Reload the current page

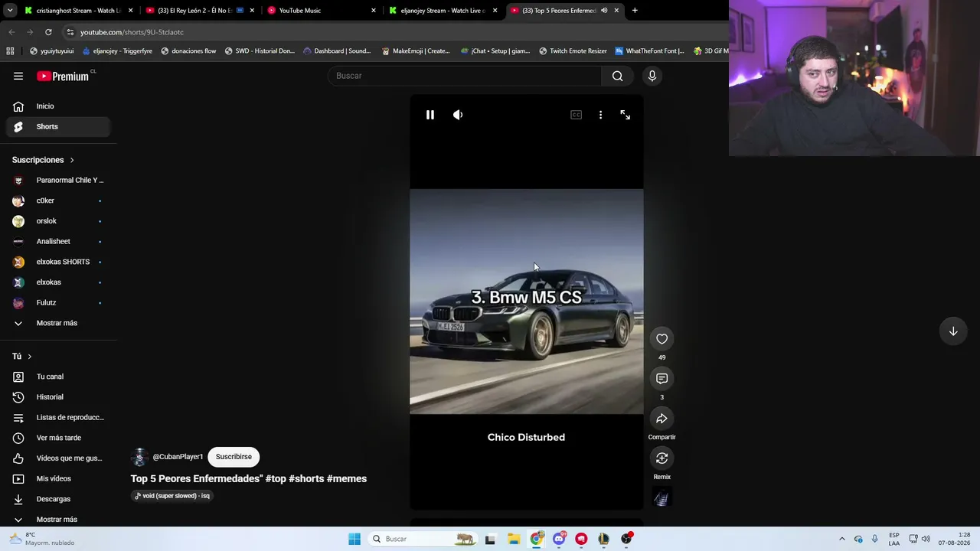pyautogui.click(x=48, y=32)
